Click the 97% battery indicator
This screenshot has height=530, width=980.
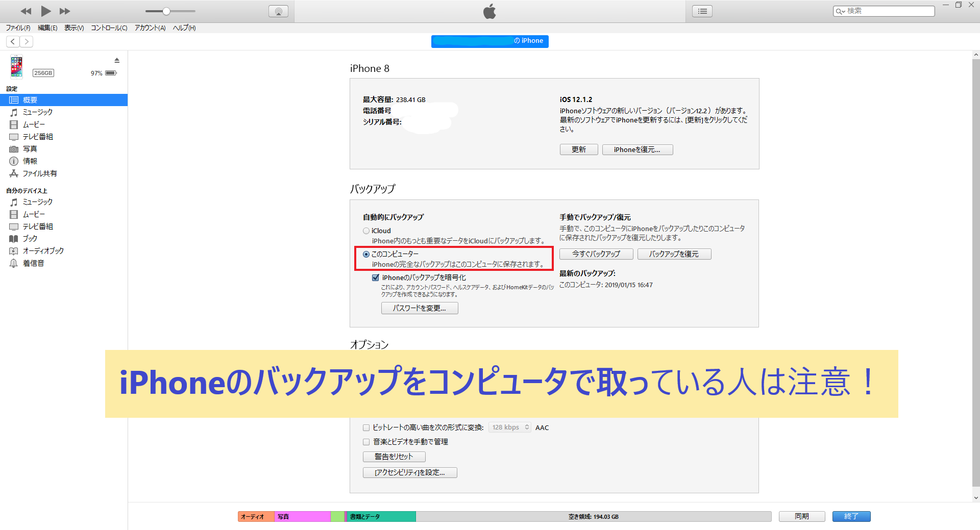(x=104, y=73)
